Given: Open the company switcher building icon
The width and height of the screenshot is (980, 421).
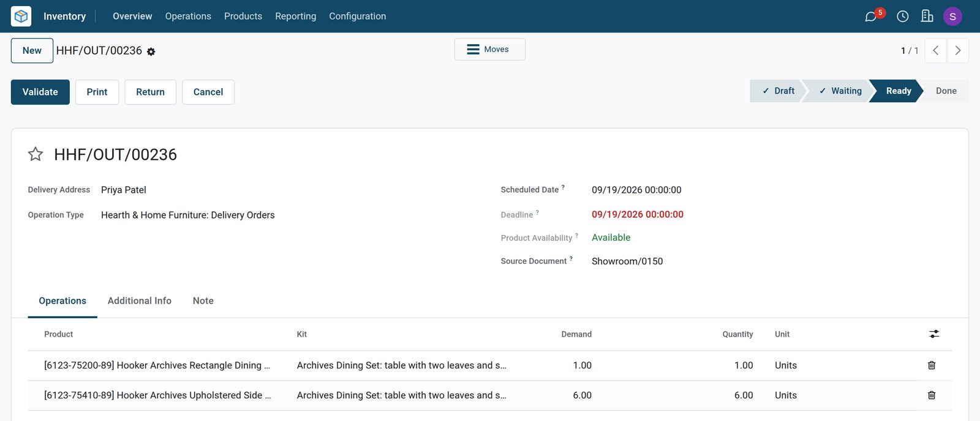Looking at the screenshot, I should 927,17.
